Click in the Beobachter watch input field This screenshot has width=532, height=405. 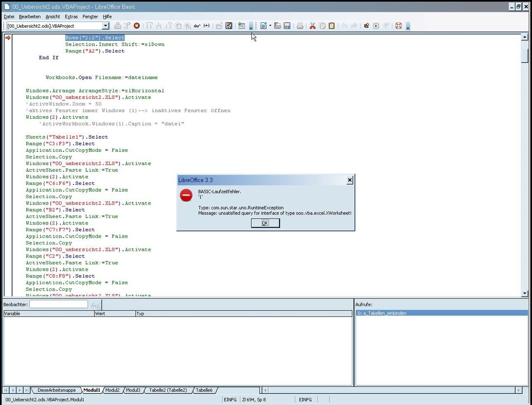[59, 304]
